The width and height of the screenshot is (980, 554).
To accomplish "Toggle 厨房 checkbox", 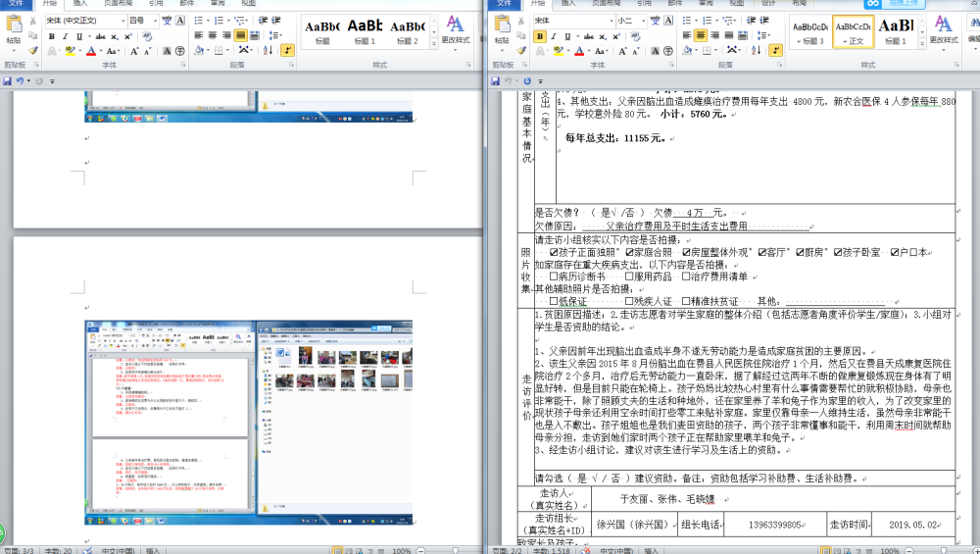I will coord(800,253).
